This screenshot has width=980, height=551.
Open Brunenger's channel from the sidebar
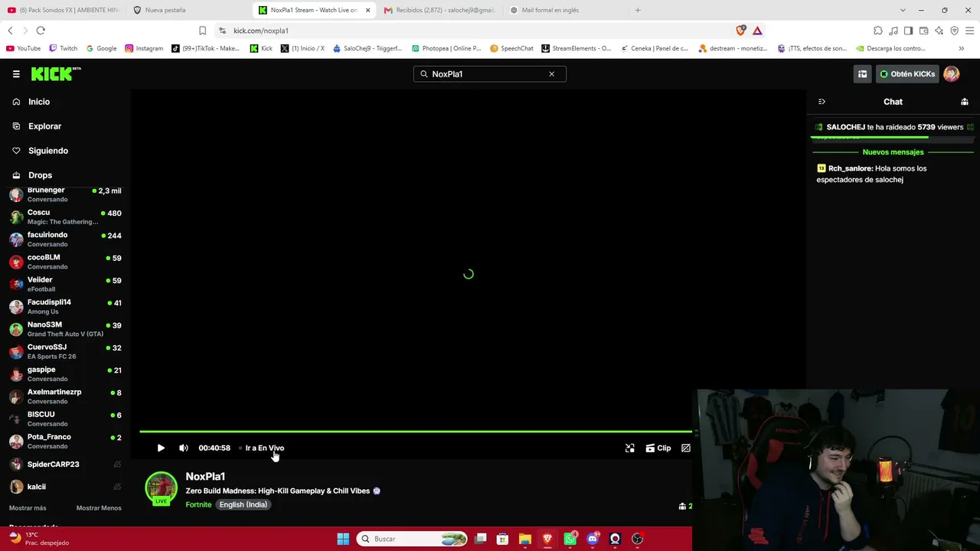point(65,194)
